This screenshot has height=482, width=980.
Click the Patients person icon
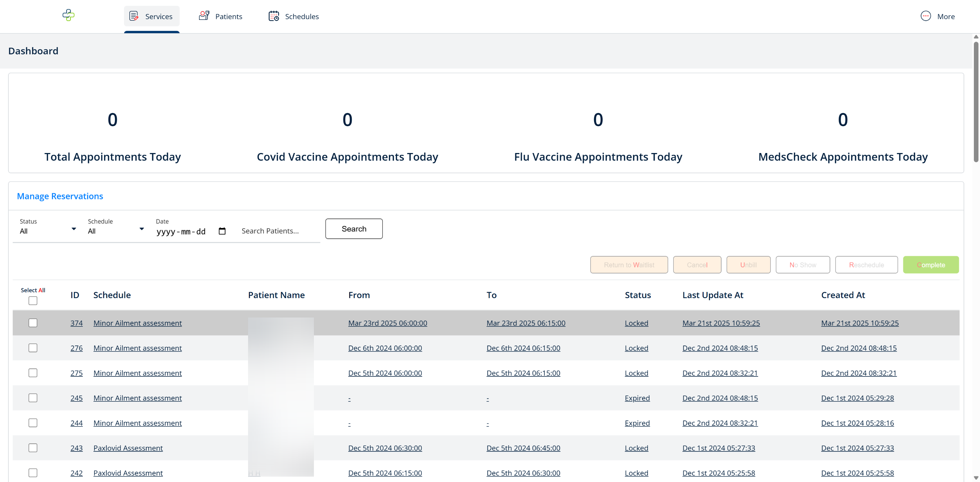click(x=204, y=16)
